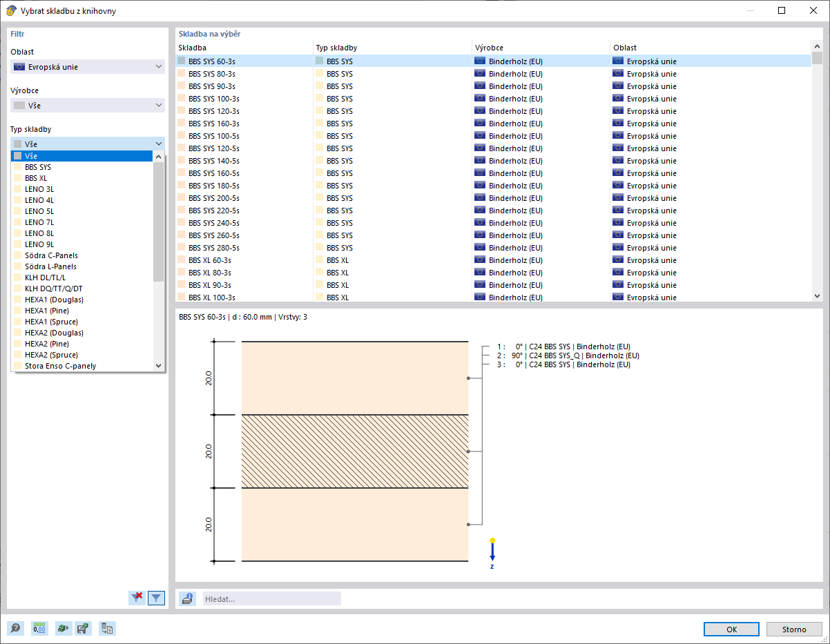Viewport: 830px width, 644px height.
Task: Select row BBS SYS 280-5s
Action: coord(493,248)
